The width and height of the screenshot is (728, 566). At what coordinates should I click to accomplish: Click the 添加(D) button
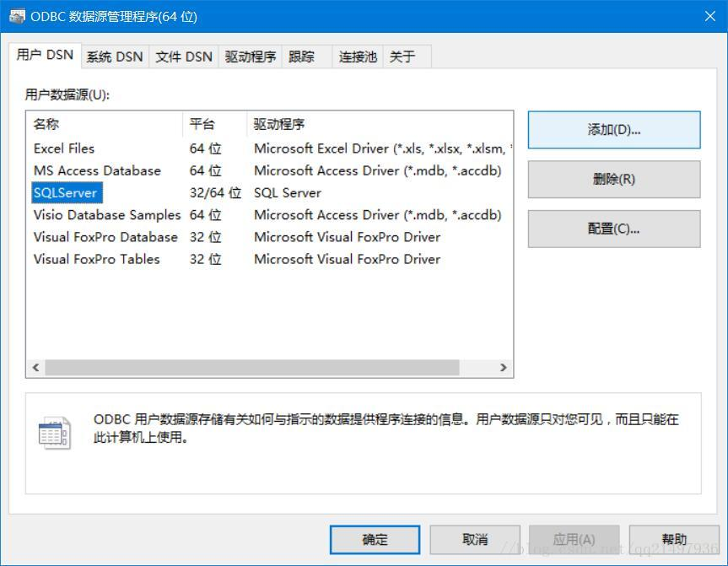pyautogui.click(x=613, y=129)
